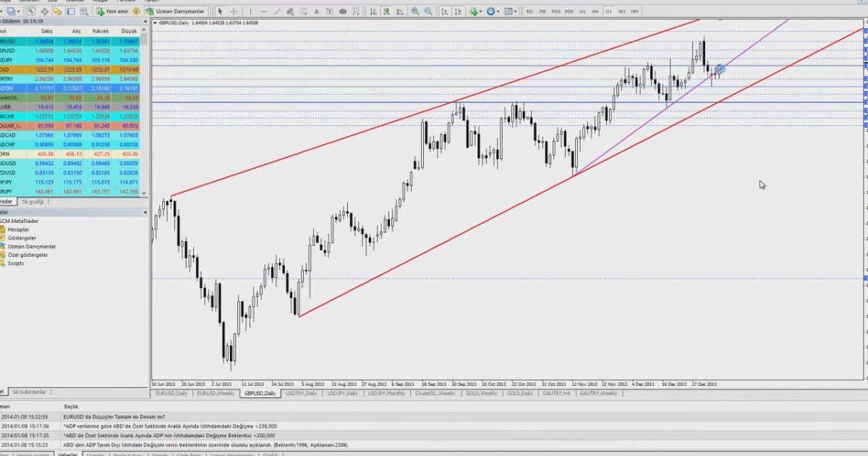Open the GOLD,Weekly chart tab
This screenshot has width=868, height=456.
tap(482, 393)
